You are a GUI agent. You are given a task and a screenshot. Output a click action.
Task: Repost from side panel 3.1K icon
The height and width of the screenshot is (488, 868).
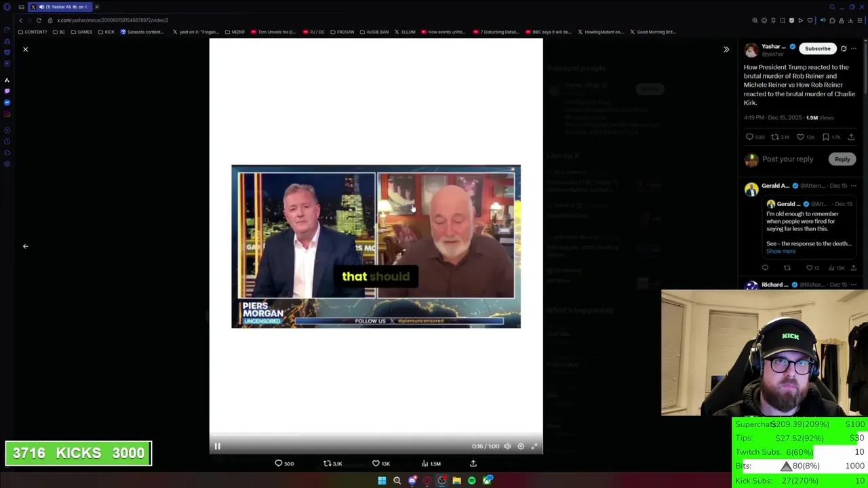(780, 137)
